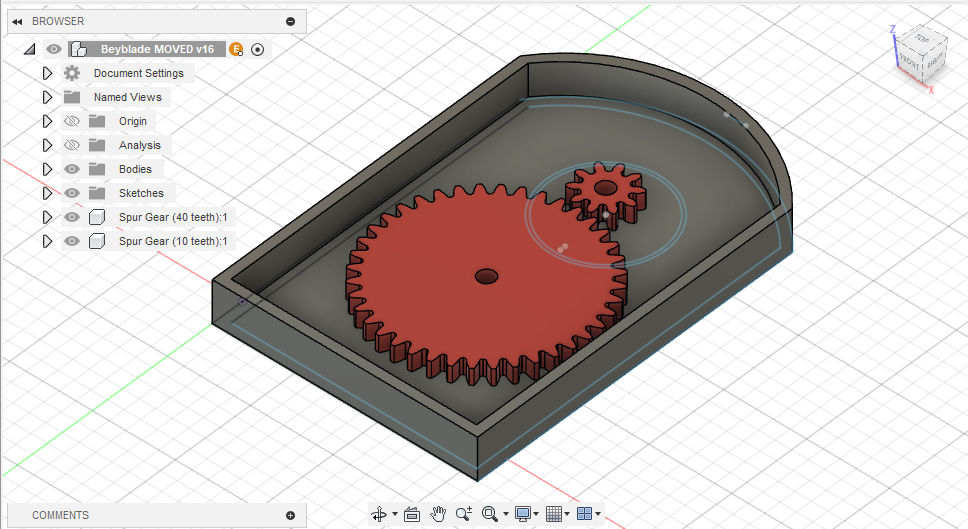Open the Orbit tool dropdown arrow
This screenshot has width=968, height=529.
[394, 514]
